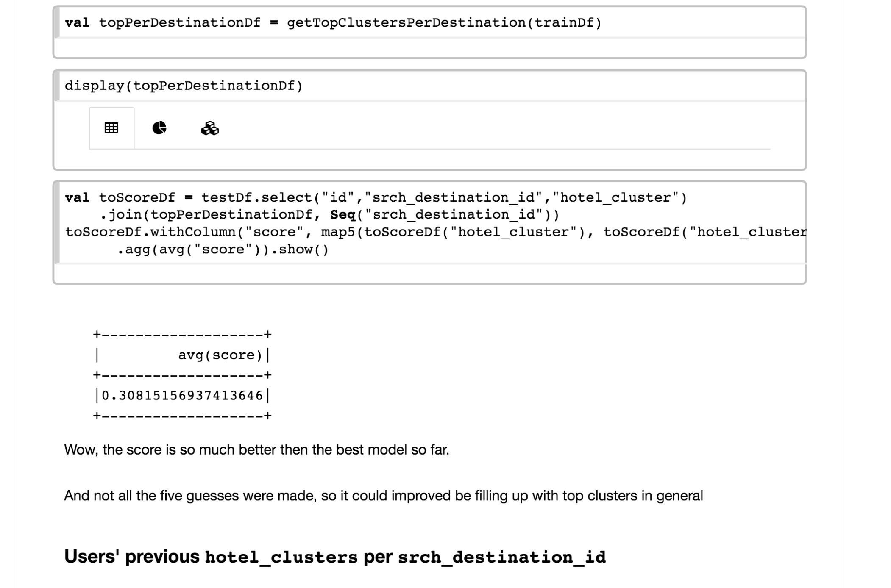Select left gutter bar of toScoreDf cell
This screenshot has width=891, height=588.
click(57, 223)
